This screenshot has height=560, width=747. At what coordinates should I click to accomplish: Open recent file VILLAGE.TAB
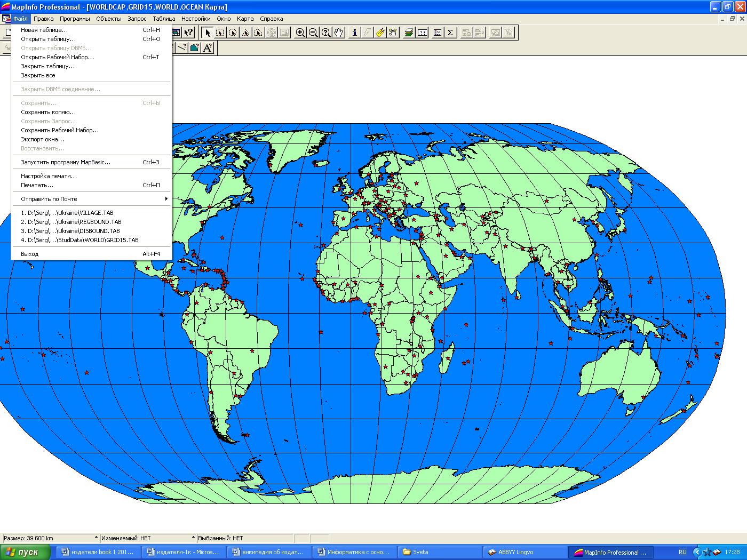91,213
